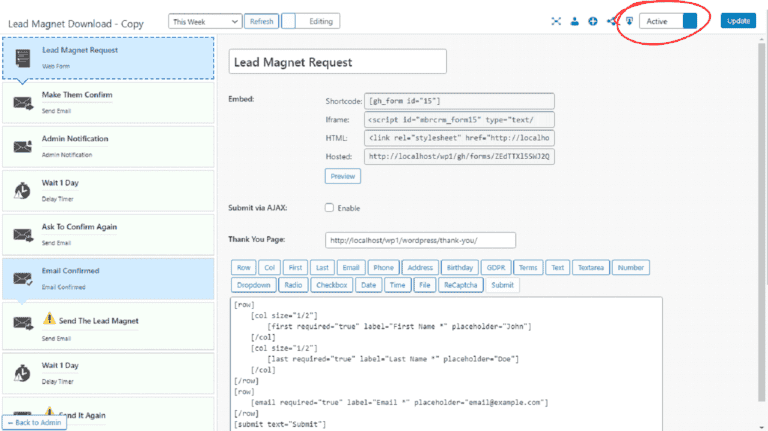Viewport: 768px width, 431px height.
Task: Click warning icon on Send The Lead Magnet
Action: (49, 318)
